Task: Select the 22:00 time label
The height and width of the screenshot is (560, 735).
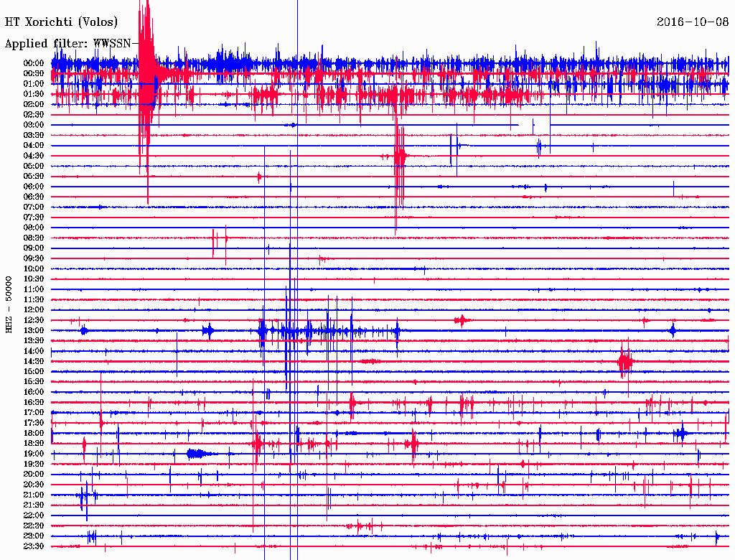Action: point(34,515)
